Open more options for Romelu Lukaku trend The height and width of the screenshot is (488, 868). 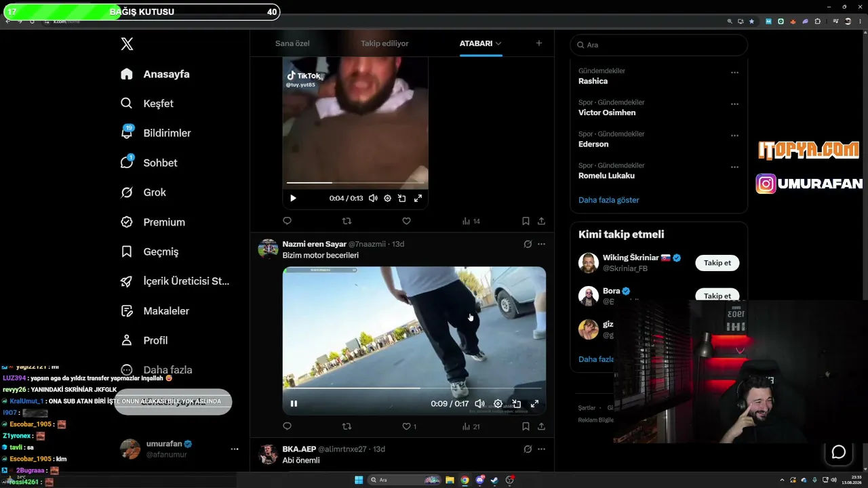coord(734,167)
